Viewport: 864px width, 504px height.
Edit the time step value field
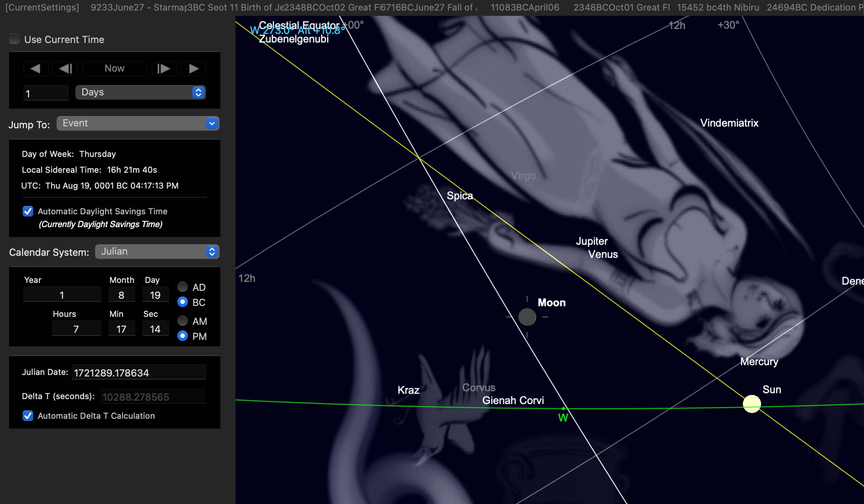click(x=46, y=93)
